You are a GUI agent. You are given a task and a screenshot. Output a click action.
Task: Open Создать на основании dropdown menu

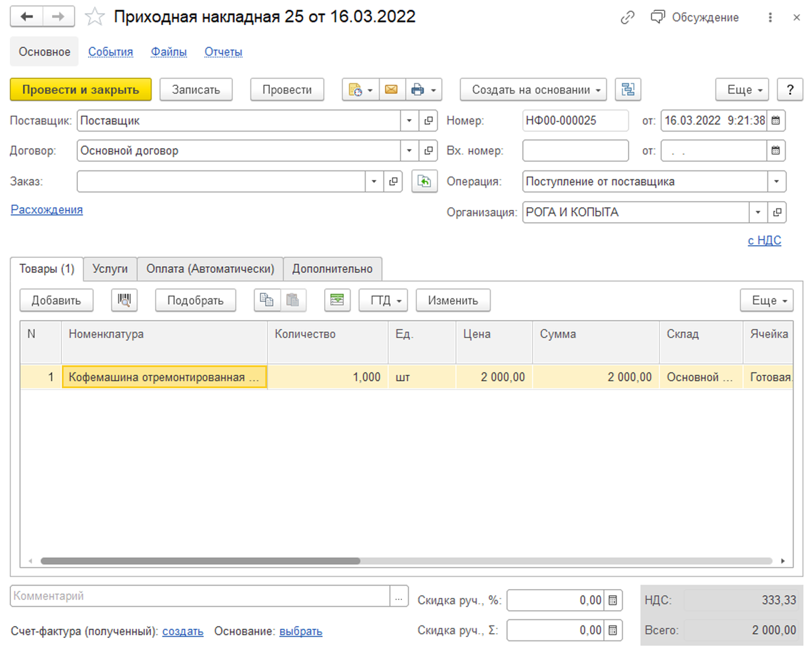[x=533, y=89]
